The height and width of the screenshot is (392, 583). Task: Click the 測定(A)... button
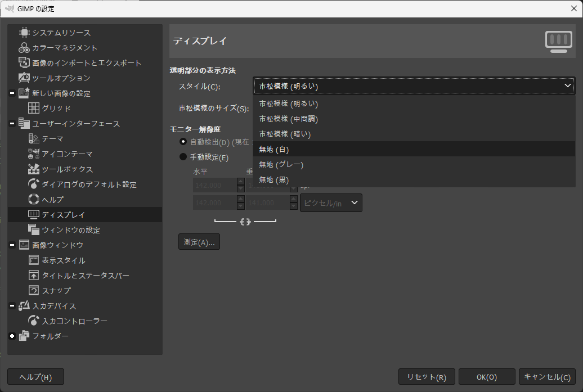click(x=199, y=242)
